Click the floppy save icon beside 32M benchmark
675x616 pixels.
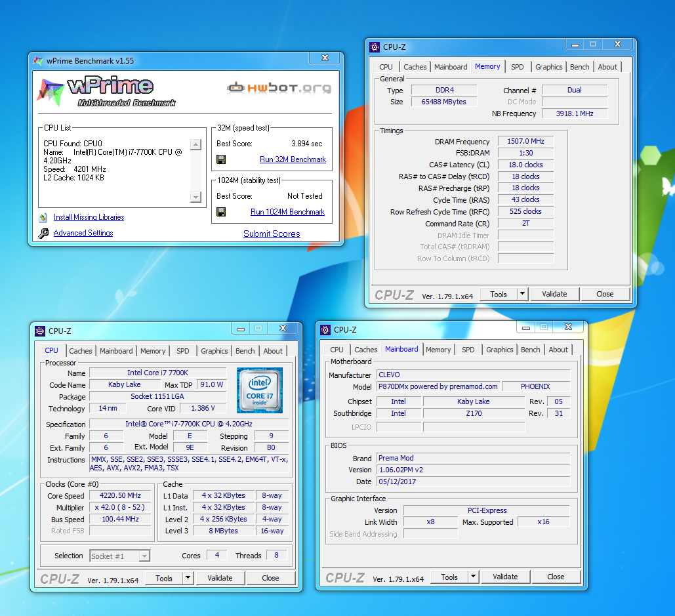coord(221,159)
